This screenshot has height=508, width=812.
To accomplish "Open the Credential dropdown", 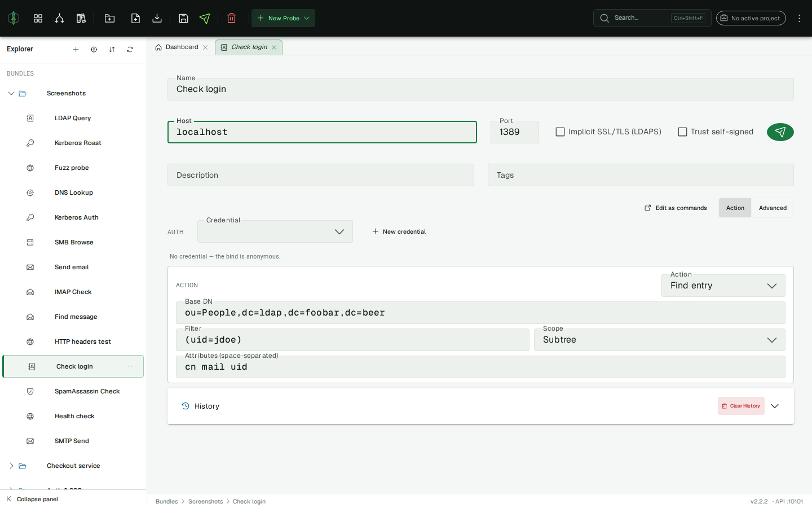I will click(275, 231).
